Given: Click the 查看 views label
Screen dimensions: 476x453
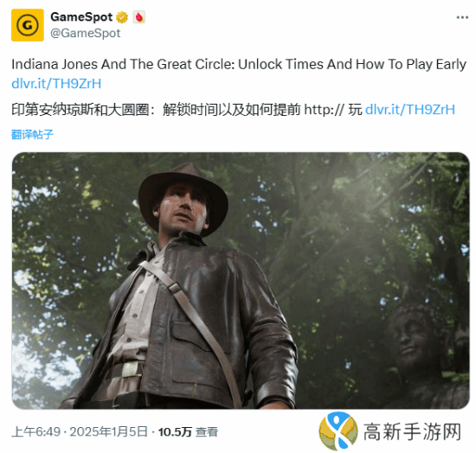Looking at the screenshot, I should point(207,432).
